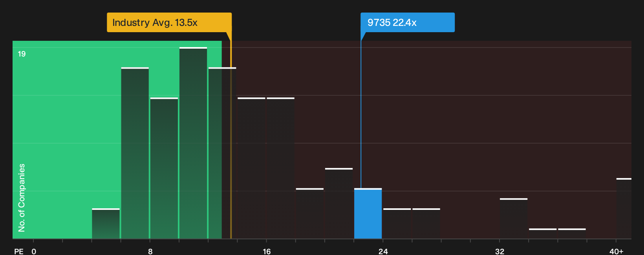
Task: Click the 16 label on the PE axis
Action: [267, 251]
